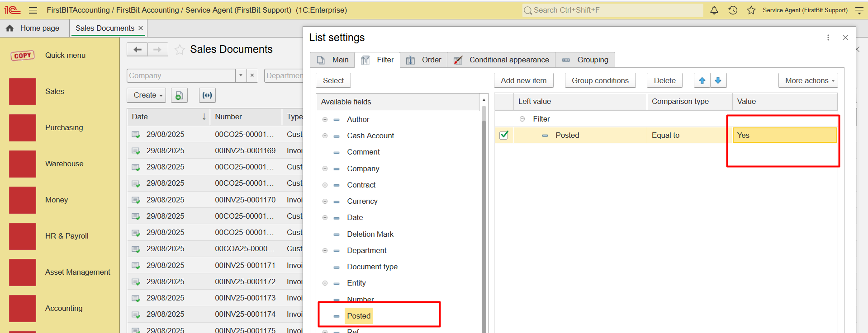
Task: Navigate forward with the right arrow
Action: (157, 49)
